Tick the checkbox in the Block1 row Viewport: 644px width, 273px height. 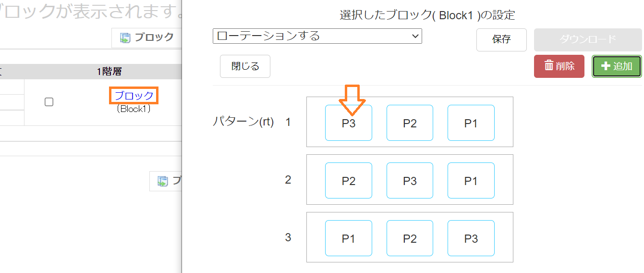[x=49, y=102]
